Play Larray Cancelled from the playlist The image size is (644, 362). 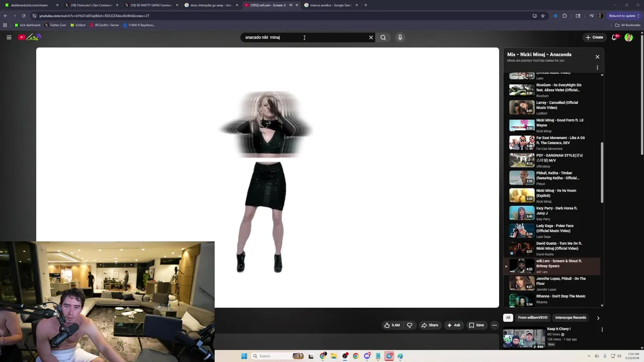click(x=552, y=108)
